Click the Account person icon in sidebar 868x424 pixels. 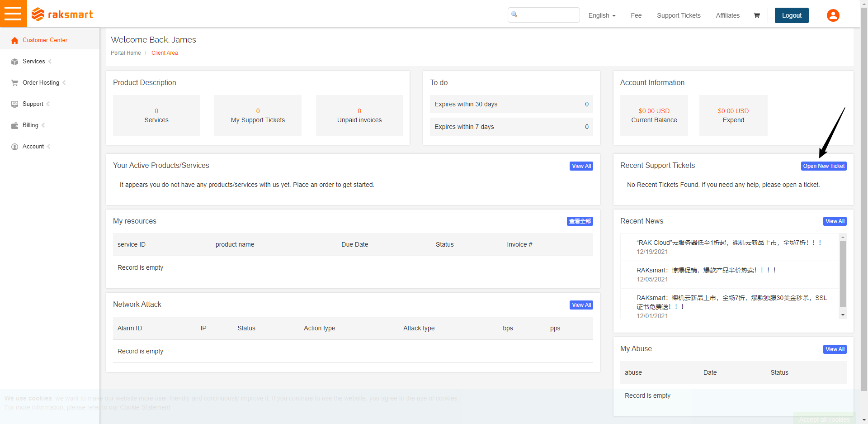tap(14, 147)
